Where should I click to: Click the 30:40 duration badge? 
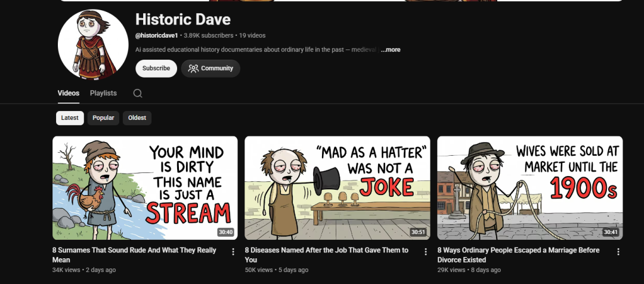tap(226, 232)
